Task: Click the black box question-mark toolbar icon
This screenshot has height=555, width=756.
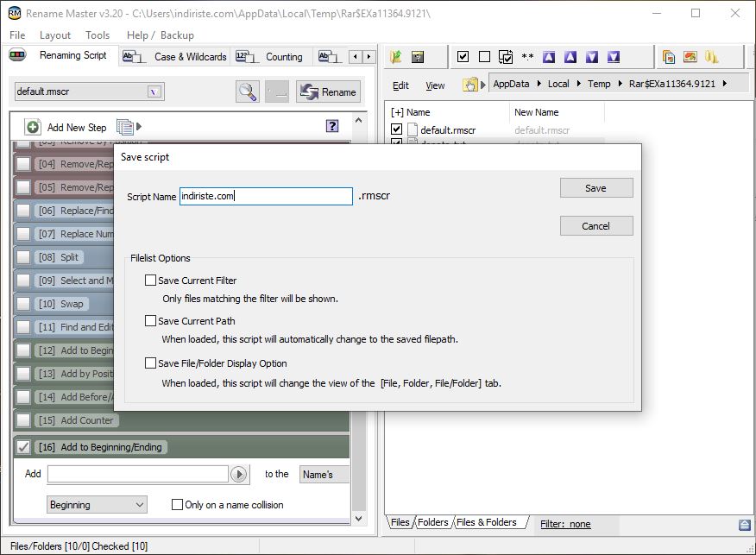Action: pos(418,57)
